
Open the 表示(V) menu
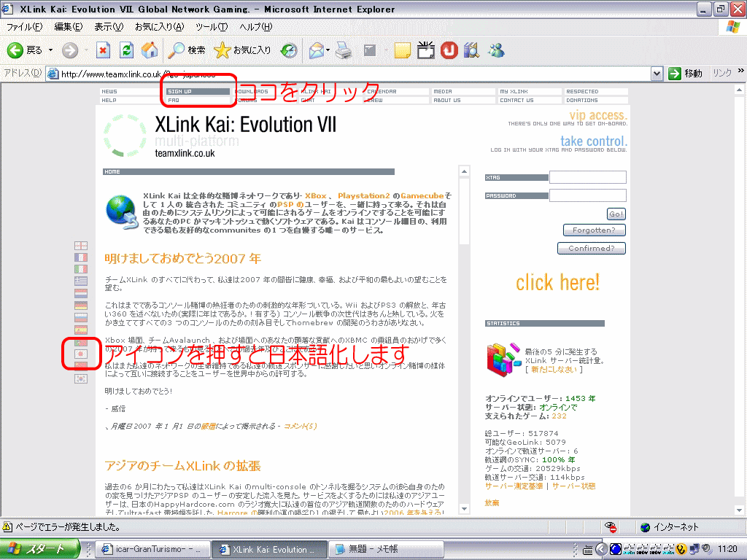(x=109, y=27)
